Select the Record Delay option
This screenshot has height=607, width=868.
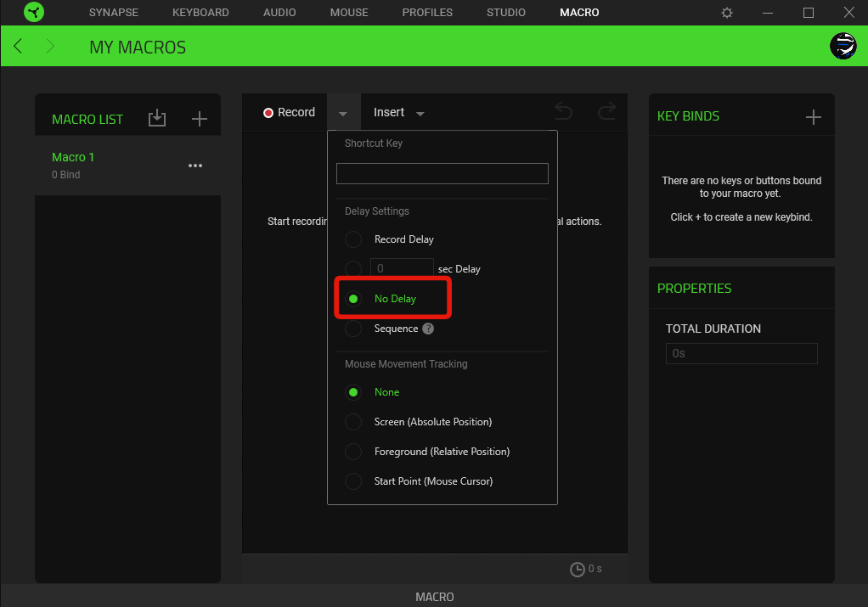click(x=353, y=239)
